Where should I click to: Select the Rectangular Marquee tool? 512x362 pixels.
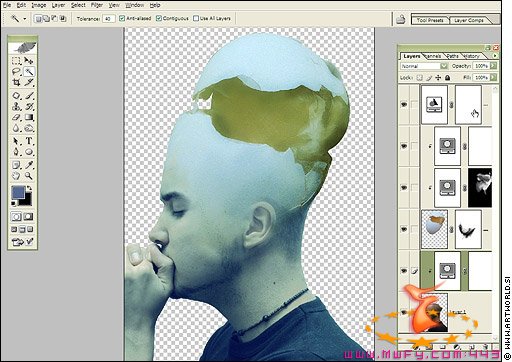tap(16, 61)
